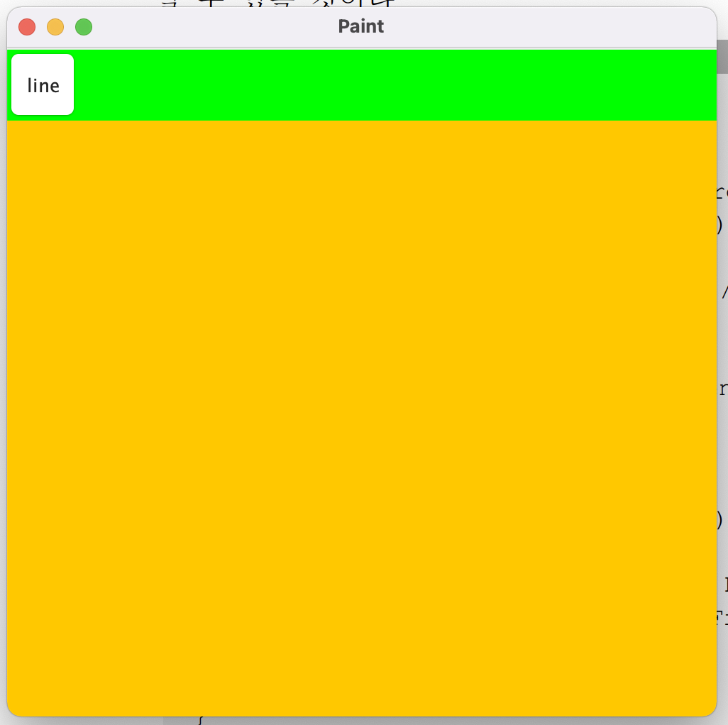
Task: Select the line tool button
Action: [x=43, y=84]
